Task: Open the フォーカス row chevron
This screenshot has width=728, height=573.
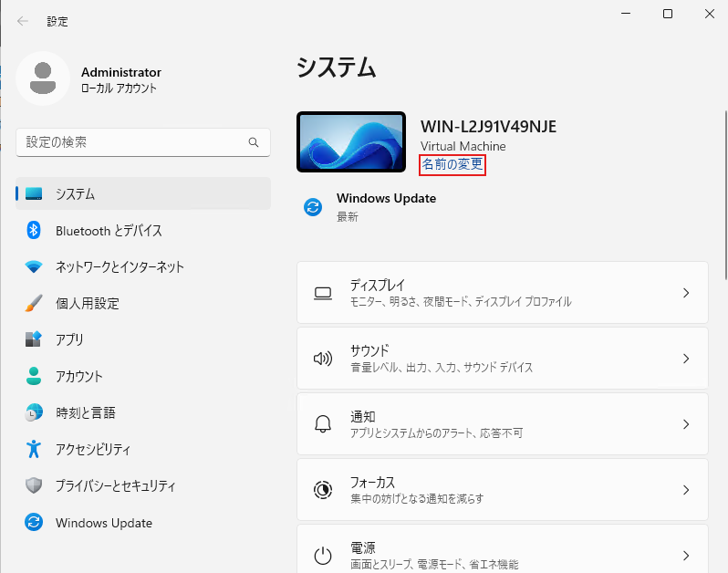Action: coord(686,490)
